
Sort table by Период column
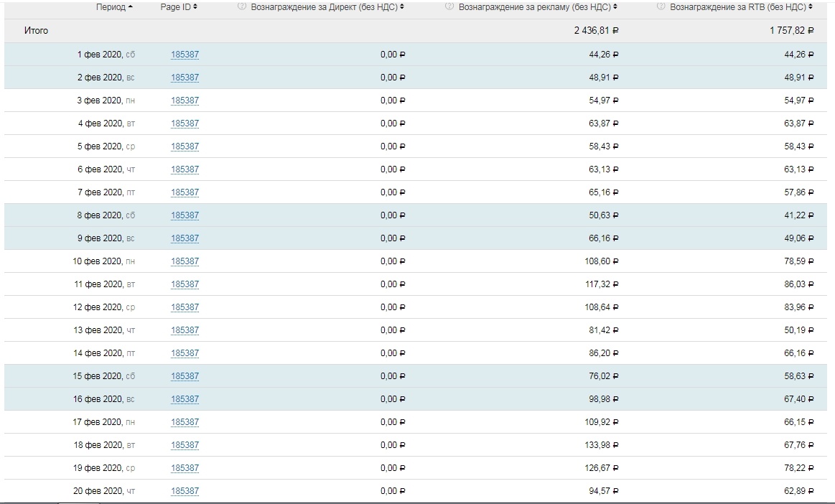[x=114, y=7]
